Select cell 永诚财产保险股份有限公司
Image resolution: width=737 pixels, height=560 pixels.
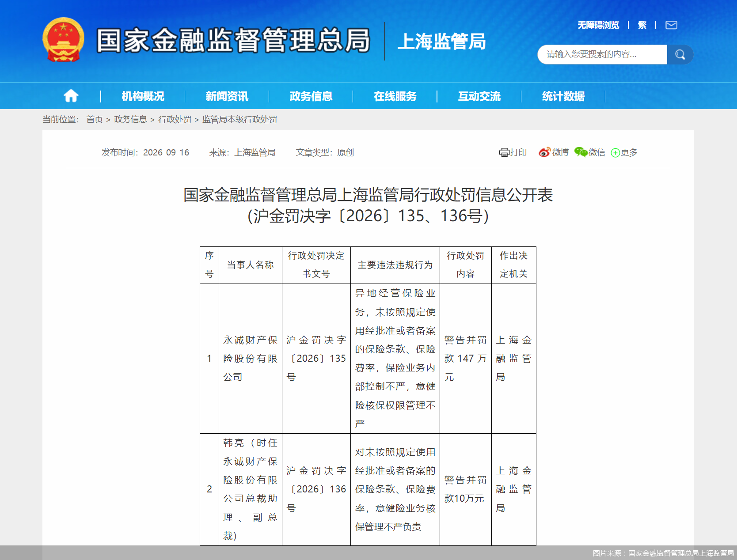[x=251, y=359]
